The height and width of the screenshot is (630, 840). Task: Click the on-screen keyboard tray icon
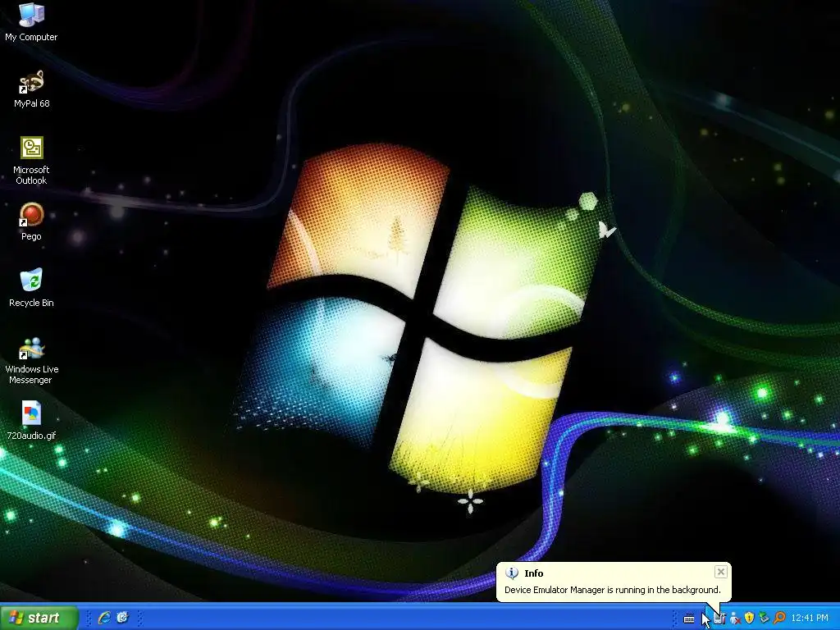click(689, 619)
